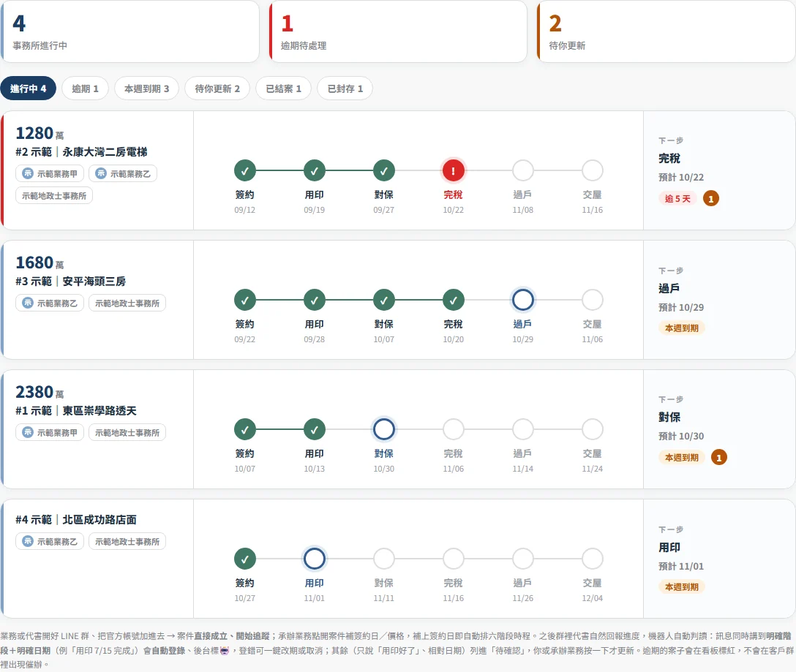Click the 交屋 circle dated 12/04
The height and width of the screenshot is (672, 796).
(593, 559)
